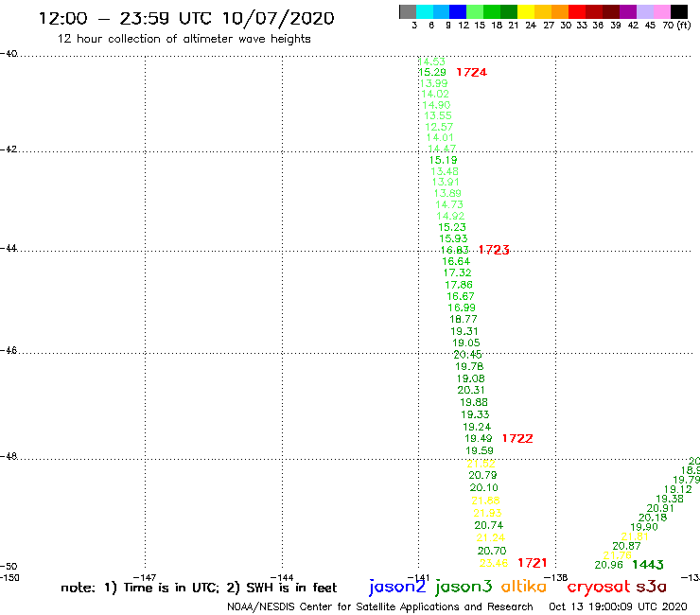Select the jason3 satellite legend label
This screenshot has width=700, height=615.
coord(464,587)
